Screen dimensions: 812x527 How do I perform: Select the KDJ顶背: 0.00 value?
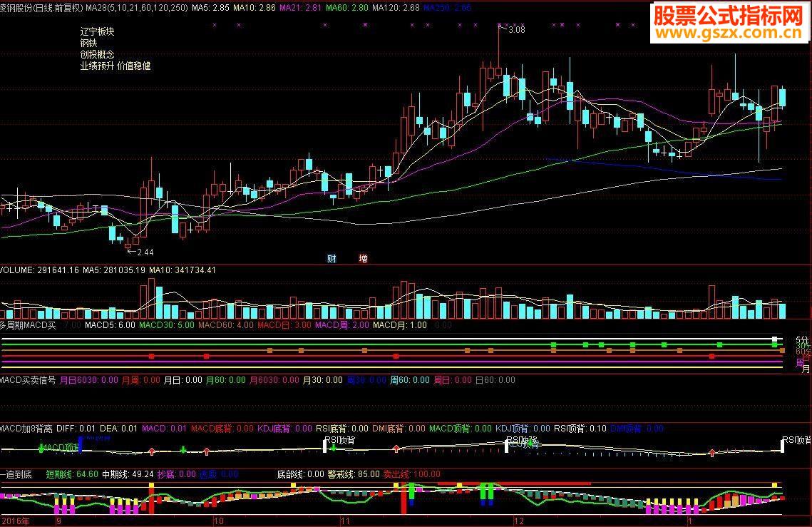523,429
